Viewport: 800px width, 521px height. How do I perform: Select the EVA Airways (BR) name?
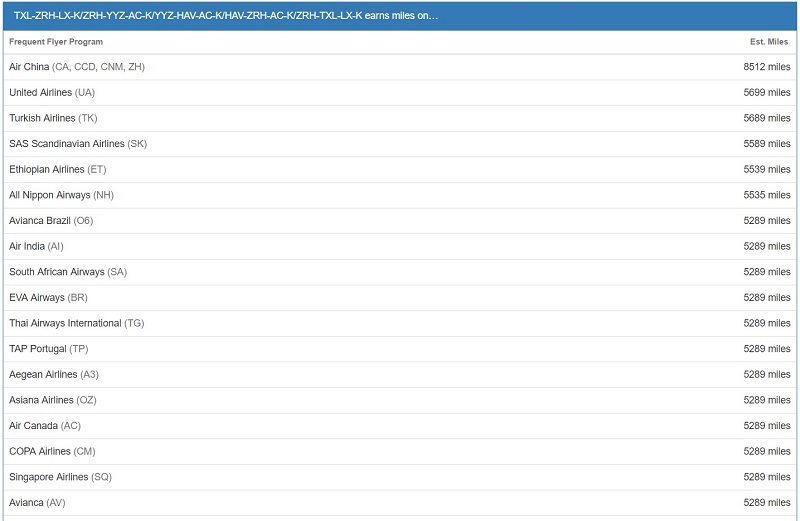tap(48, 297)
